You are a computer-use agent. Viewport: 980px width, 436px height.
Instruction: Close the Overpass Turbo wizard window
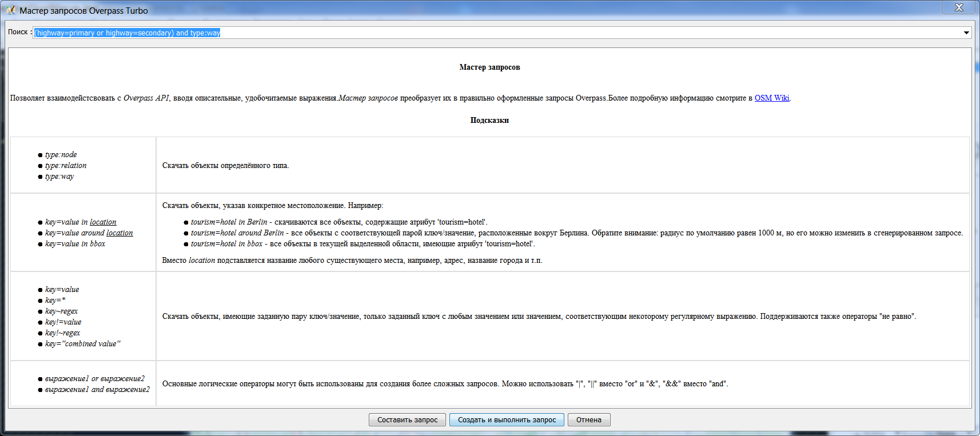[x=959, y=7]
